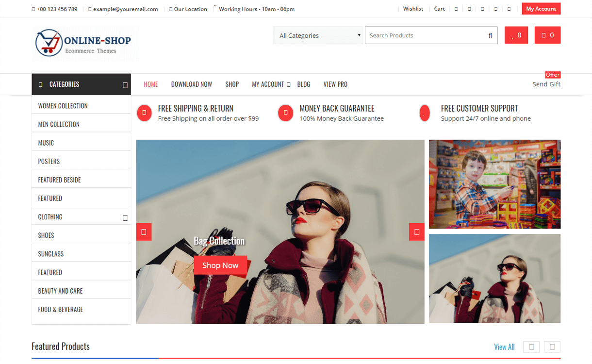
Task: Open the Wishlist link in top bar
Action: 413,9
